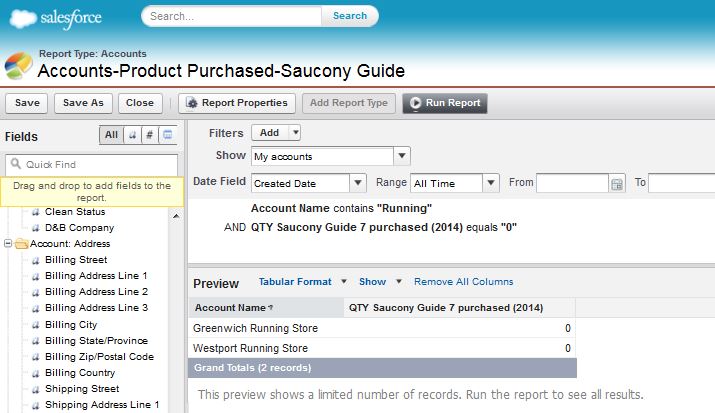Click the icon beside Shipping Street
This screenshot has height=413, width=715.
[36, 389]
